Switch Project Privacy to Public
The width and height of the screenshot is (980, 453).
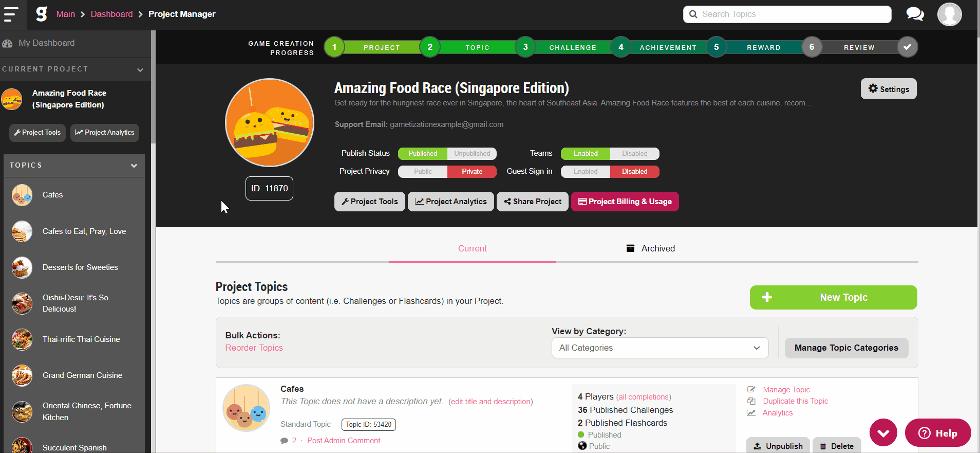(423, 172)
